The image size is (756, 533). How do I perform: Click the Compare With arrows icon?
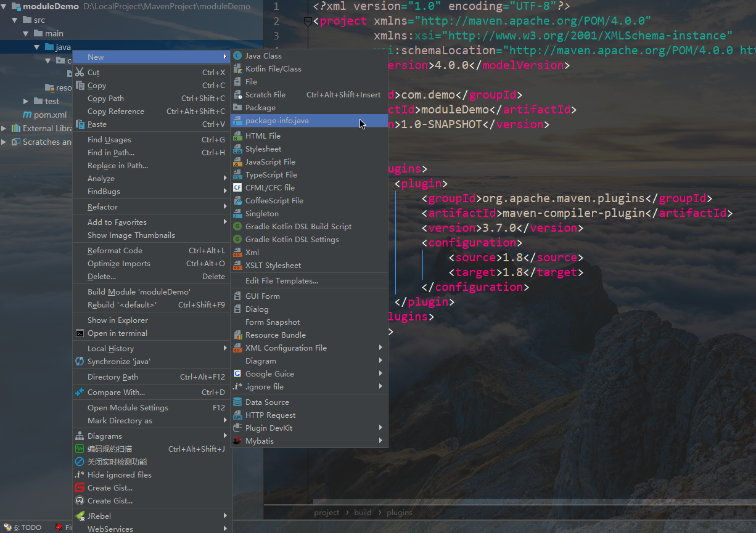(80, 392)
